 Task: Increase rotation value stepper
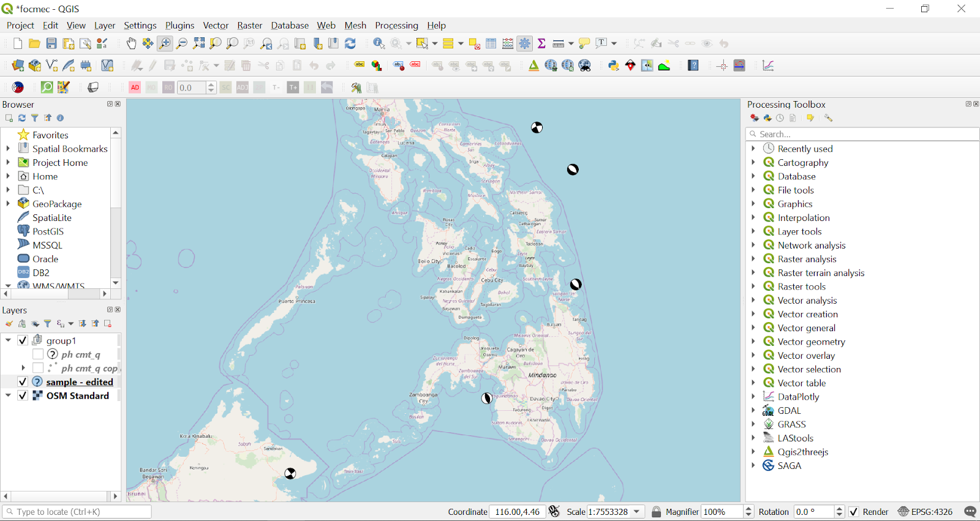[840, 509]
